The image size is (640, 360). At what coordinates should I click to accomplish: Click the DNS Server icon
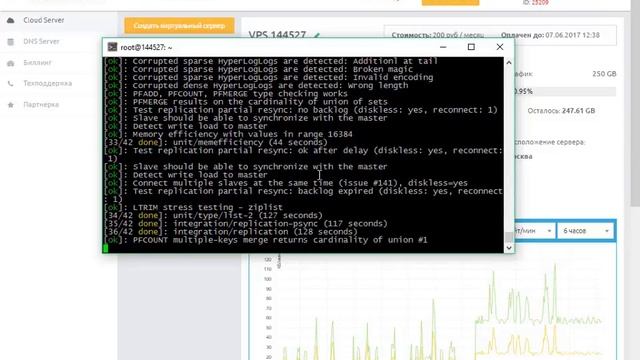tap(11, 41)
